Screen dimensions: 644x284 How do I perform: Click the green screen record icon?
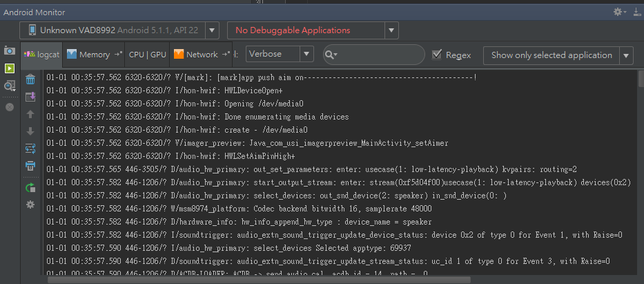tap(10, 68)
